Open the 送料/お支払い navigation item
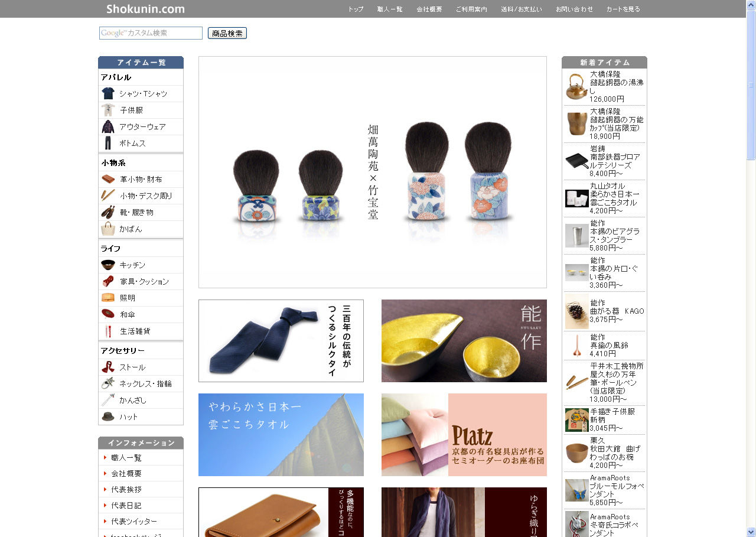 [522, 9]
